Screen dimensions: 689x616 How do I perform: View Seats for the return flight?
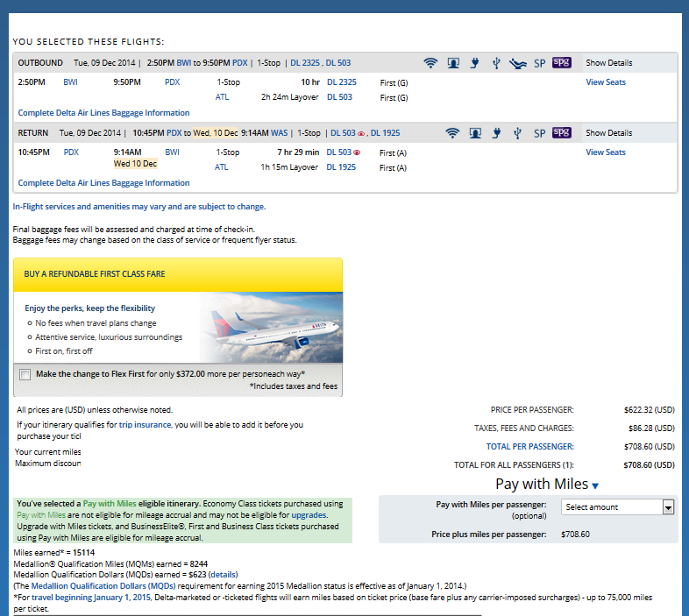[606, 152]
